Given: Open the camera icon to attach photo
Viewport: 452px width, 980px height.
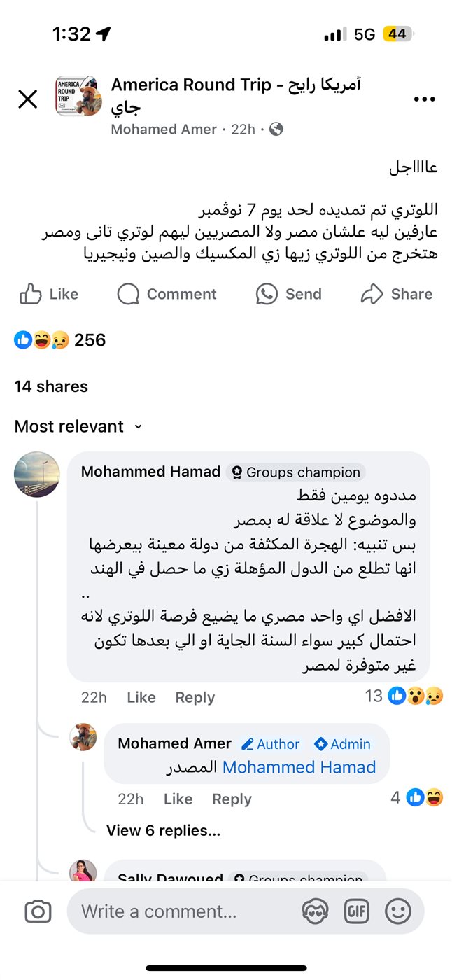Looking at the screenshot, I should 38,911.
